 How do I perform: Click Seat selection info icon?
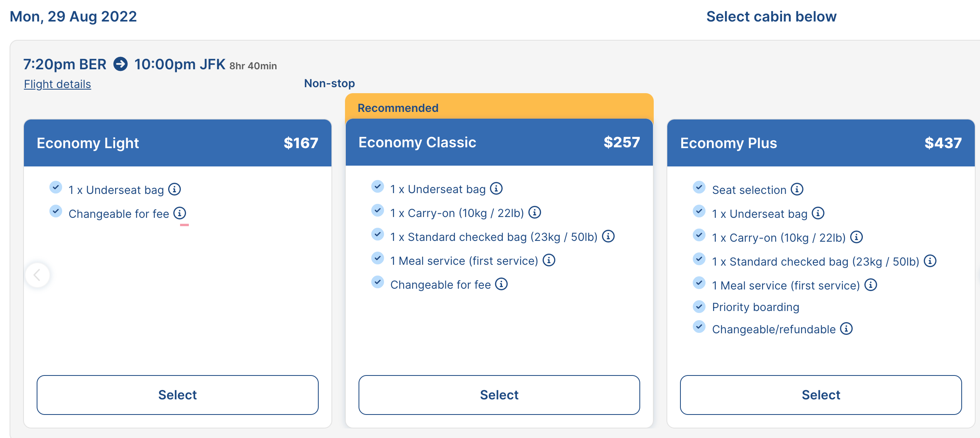(x=797, y=189)
